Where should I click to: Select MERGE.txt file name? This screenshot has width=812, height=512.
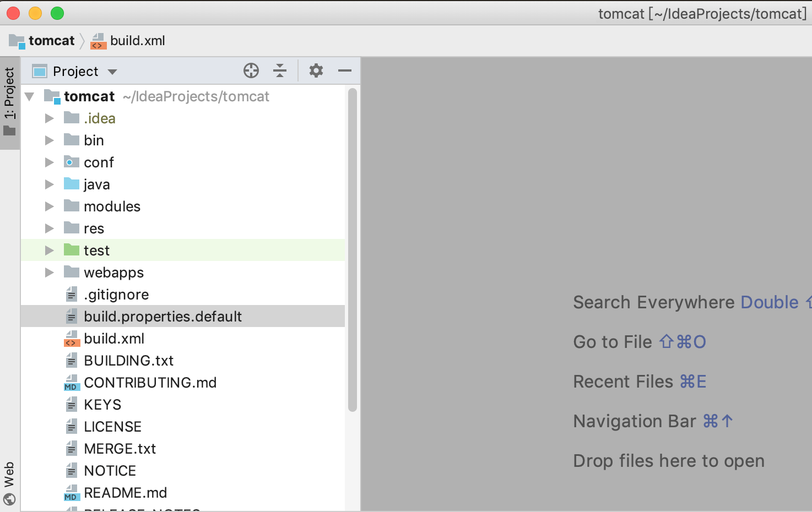tap(120, 449)
